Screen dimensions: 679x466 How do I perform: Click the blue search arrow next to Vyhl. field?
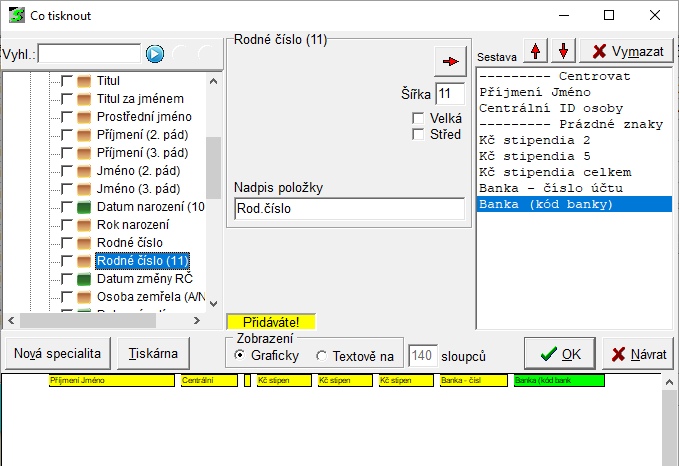pos(155,54)
